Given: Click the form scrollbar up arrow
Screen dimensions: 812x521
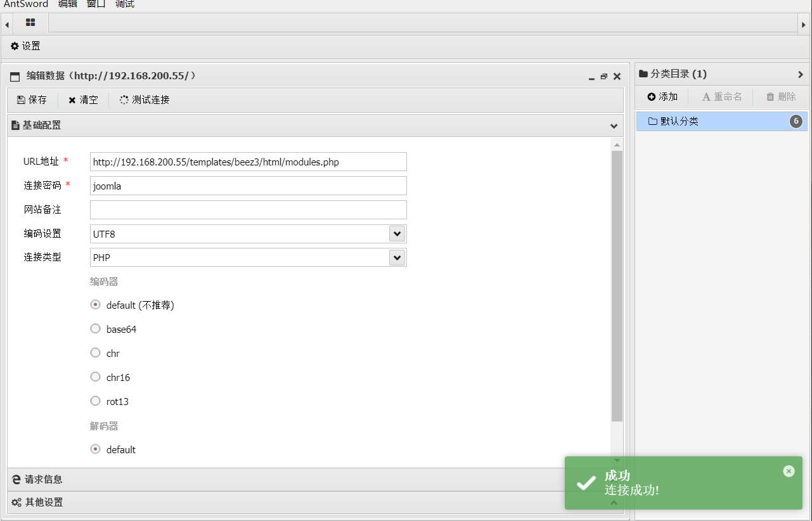Looking at the screenshot, I should [x=617, y=145].
